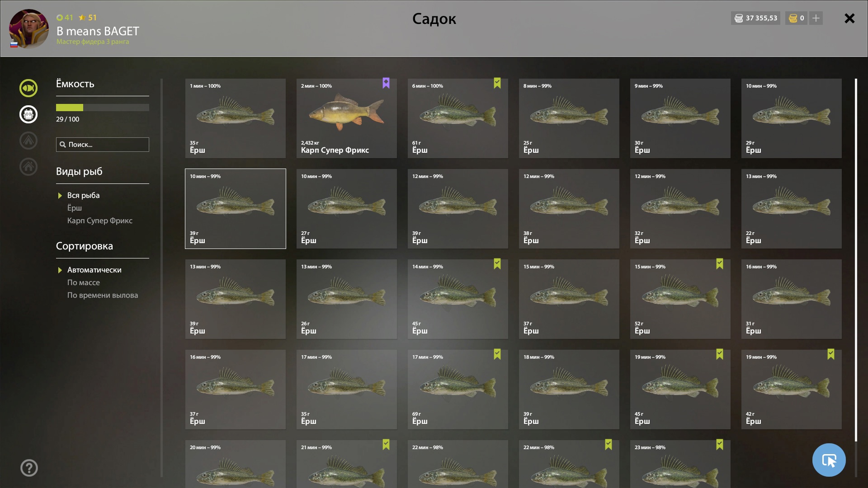Filter fish list by Ёрш

pyautogui.click(x=75, y=208)
